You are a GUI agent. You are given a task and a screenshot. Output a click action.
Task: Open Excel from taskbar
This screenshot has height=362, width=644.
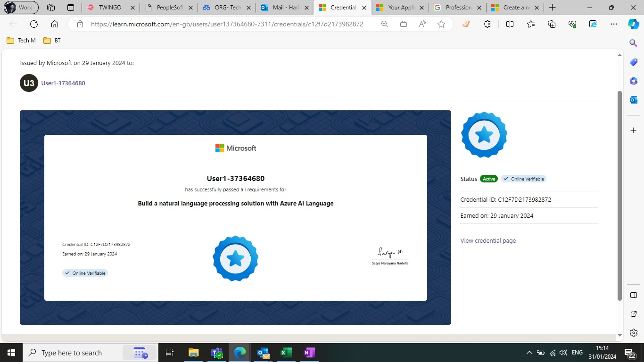[286, 353]
